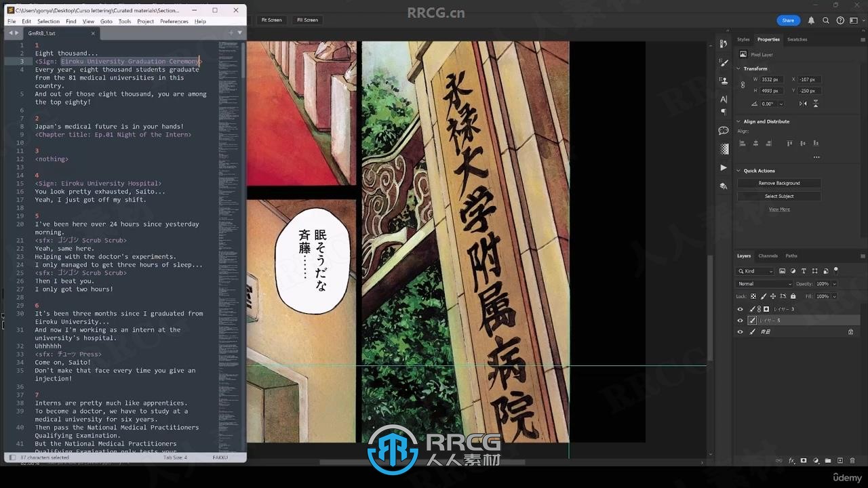The image size is (868, 488).
Task: Open more align options three-dot button
Action: pyautogui.click(x=816, y=157)
